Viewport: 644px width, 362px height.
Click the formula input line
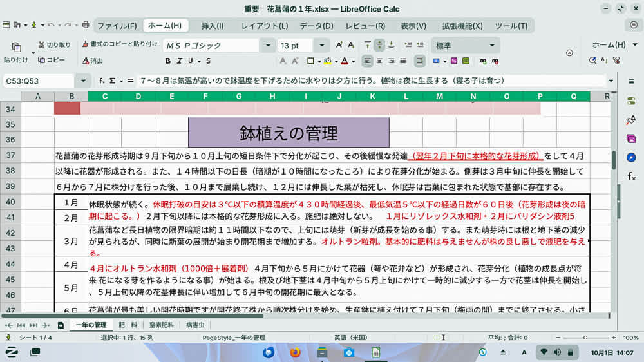(x=367, y=81)
